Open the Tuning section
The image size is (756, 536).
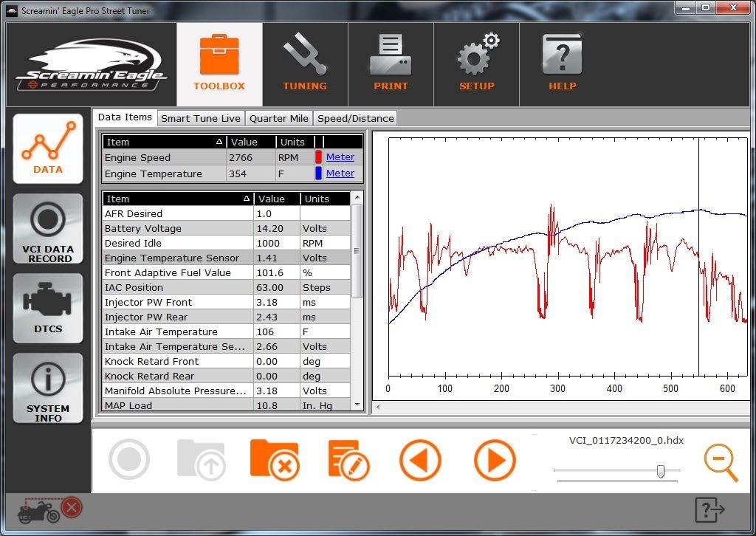pos(304,64)
